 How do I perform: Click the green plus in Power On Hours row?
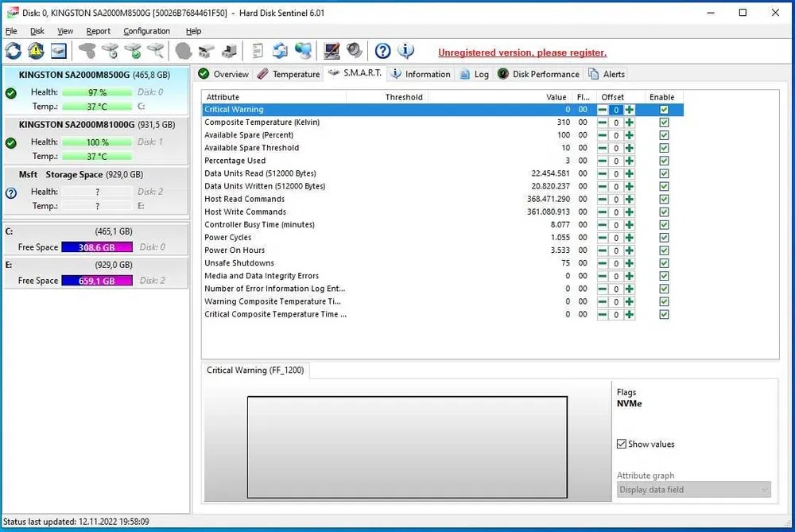coord(629,250)
